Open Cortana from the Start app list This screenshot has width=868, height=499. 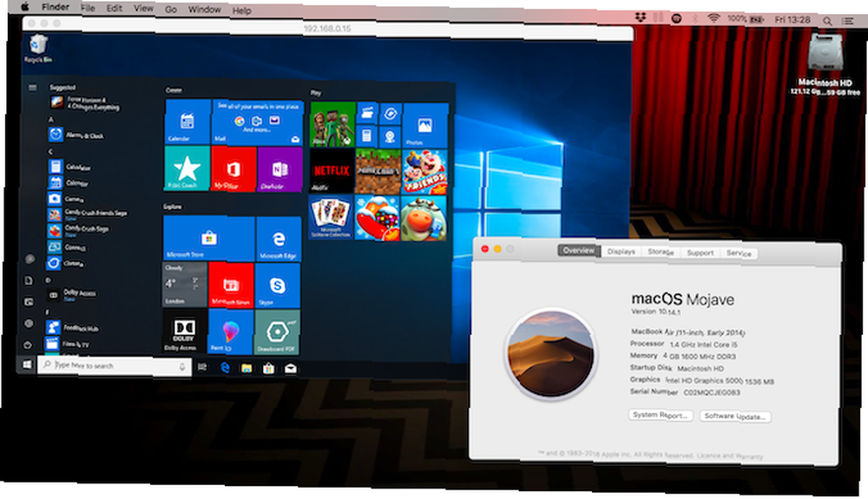click(x=67, y=263)
